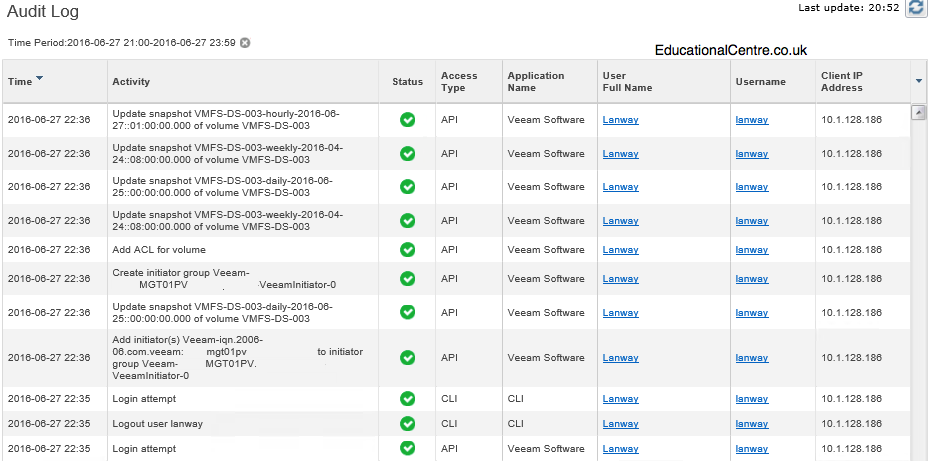Click success status icon for hourly snapshot update row

pos(407,120)
